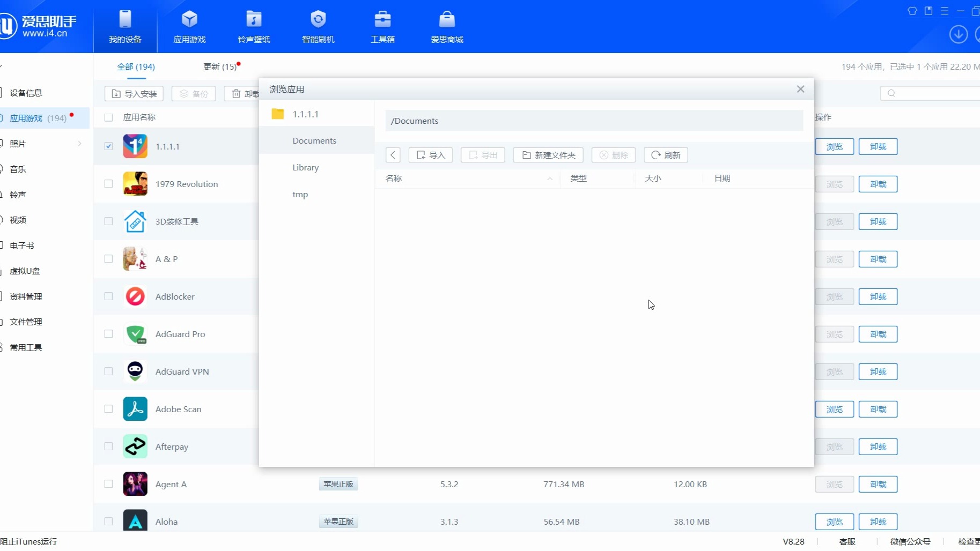Open 智能刷机 smart flash
Screen dimensions: 980x551
[x=318, y=27]
